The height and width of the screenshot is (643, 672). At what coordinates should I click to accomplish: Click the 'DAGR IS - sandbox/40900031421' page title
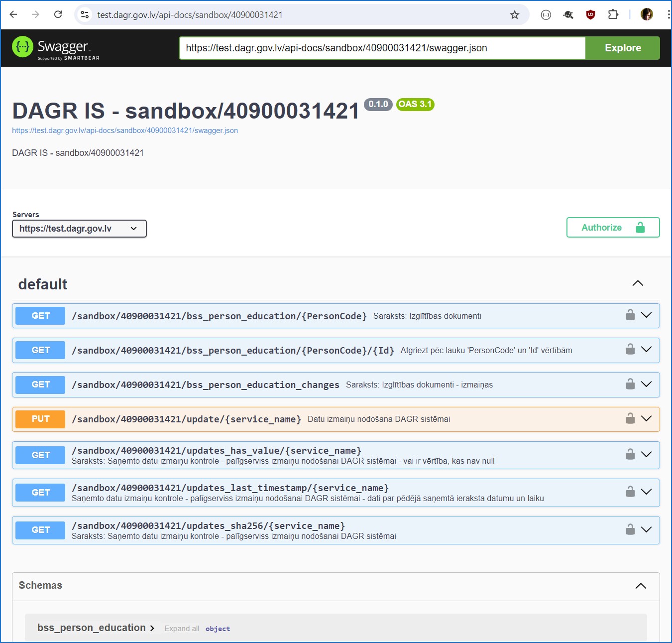[x=186, y=111]
